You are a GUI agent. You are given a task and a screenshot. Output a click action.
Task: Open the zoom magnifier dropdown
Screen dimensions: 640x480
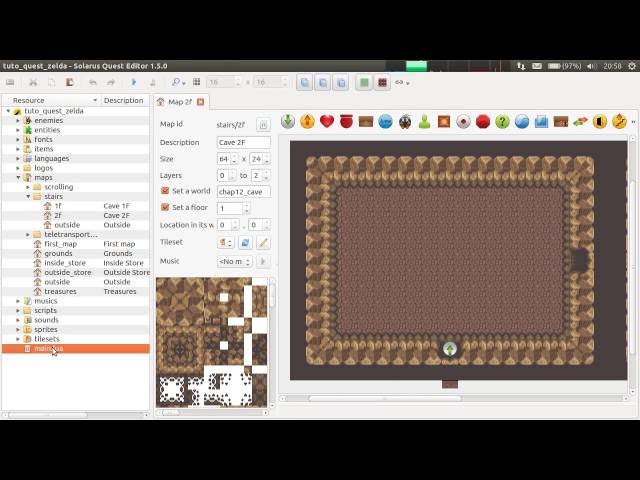[178, 82]
